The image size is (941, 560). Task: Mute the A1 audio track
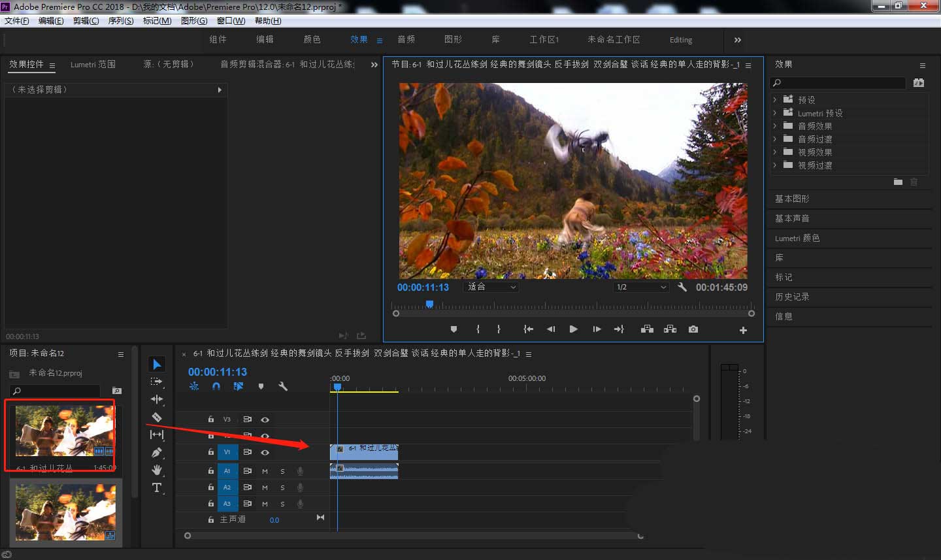(x=265, y=470)
